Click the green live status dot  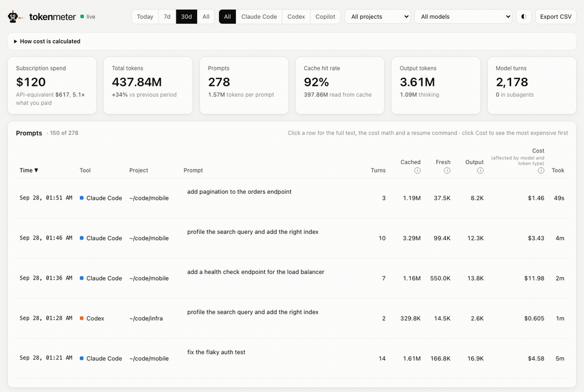tap(82, 17)
